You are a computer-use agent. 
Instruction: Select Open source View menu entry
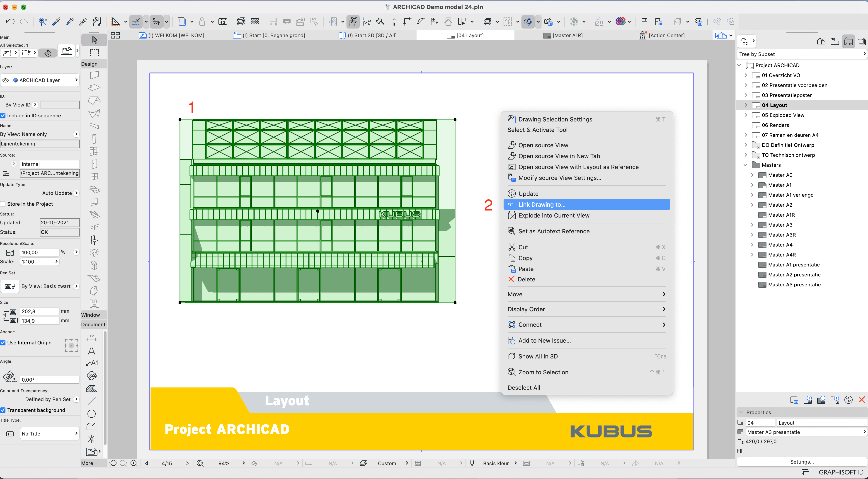point(586,145)
